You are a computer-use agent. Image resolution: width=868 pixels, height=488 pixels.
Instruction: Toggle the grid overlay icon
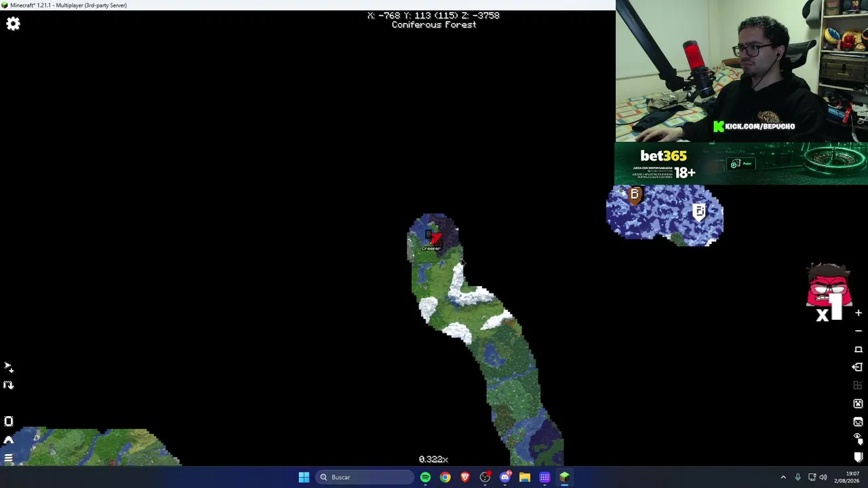858,386
